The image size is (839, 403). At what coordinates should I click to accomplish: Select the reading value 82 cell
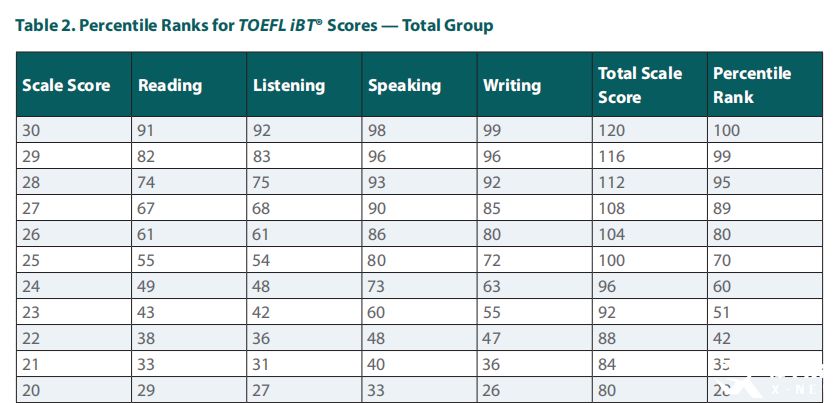pyautogui.click(x=189, y=156)
